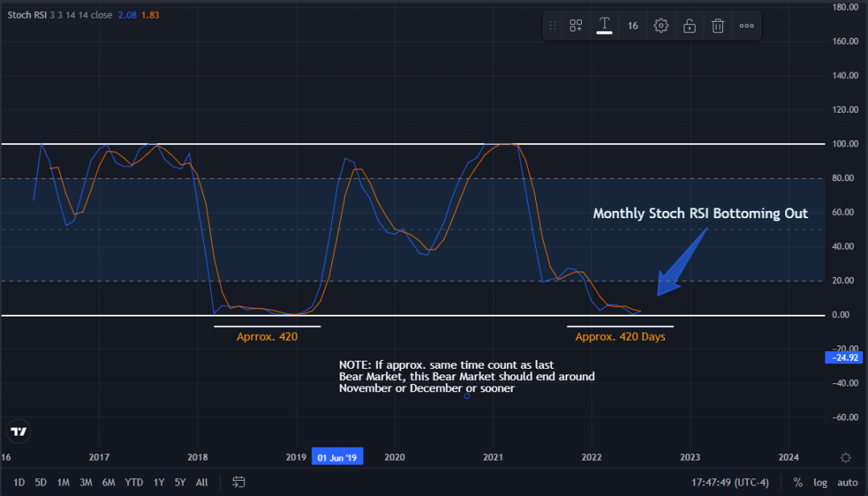
Task: Open the font size 16 dropdown
Action: [633, 26]
